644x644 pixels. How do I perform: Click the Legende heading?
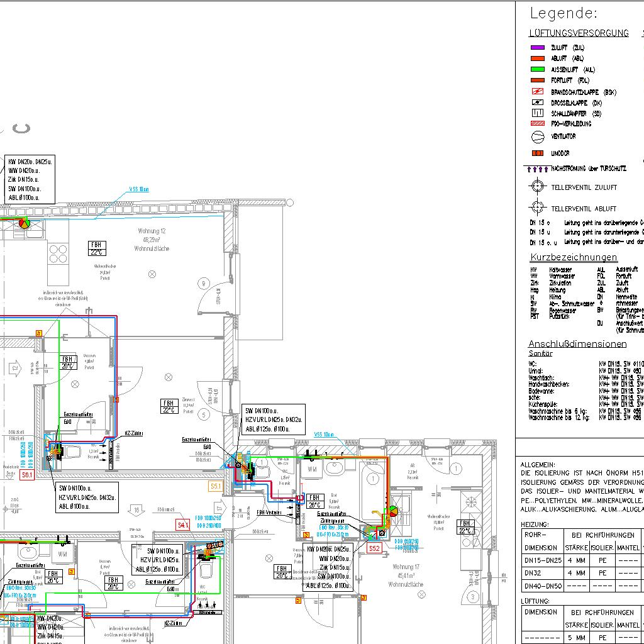point(563,13)
